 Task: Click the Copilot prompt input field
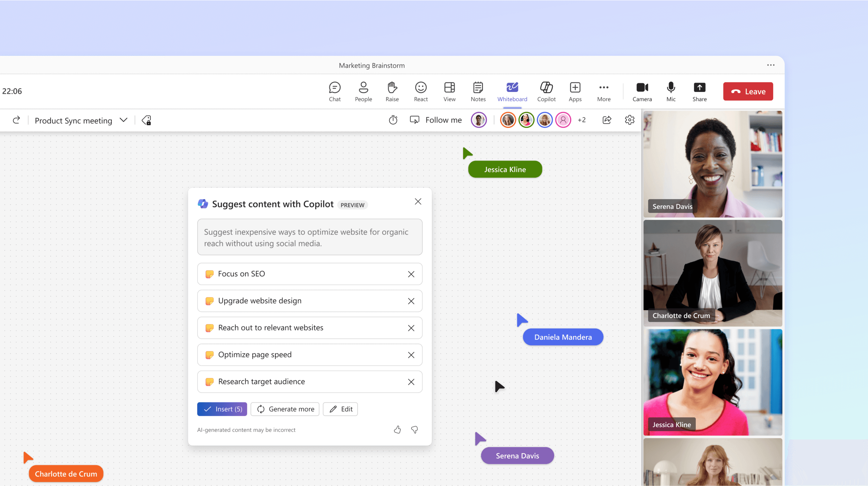[309, 237]
